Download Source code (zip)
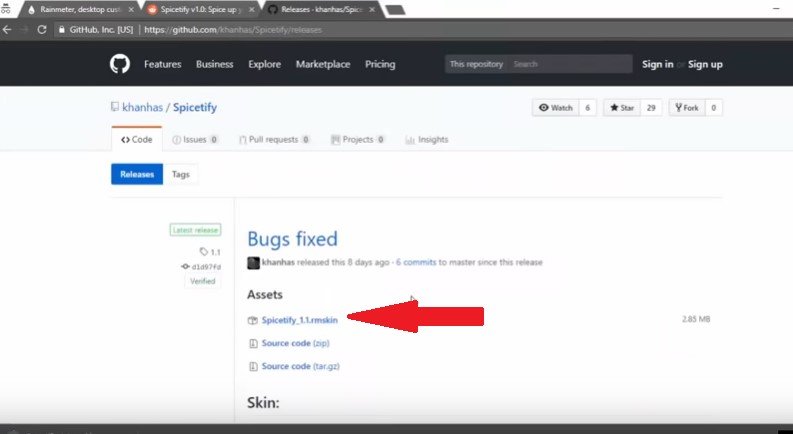The width and height of the screenshot is (793, 434). pos(295,343)
